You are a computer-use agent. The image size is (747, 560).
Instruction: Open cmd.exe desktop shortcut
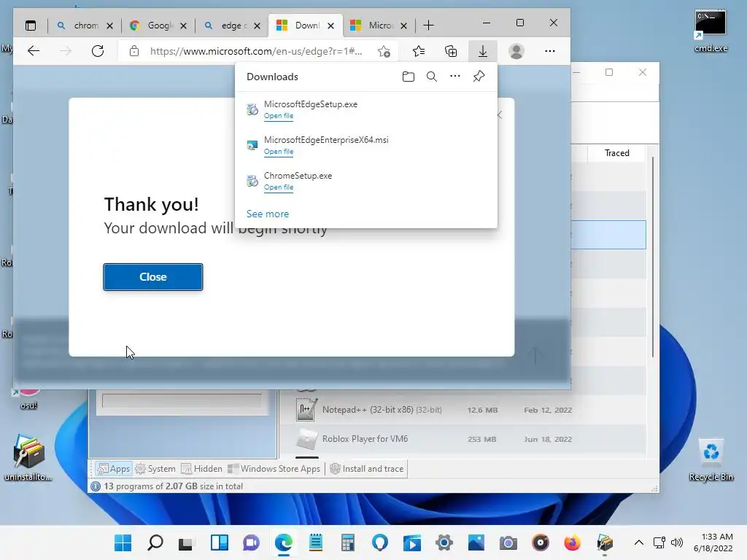[711, 30]
